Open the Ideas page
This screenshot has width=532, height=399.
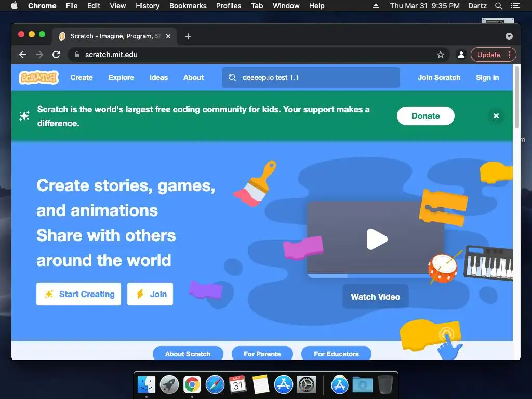(x=158, y=77)
